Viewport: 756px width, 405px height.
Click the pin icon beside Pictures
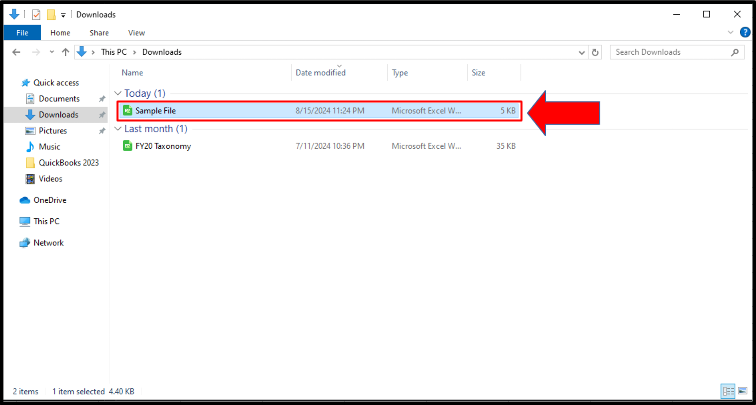click(x=102, y=131)
